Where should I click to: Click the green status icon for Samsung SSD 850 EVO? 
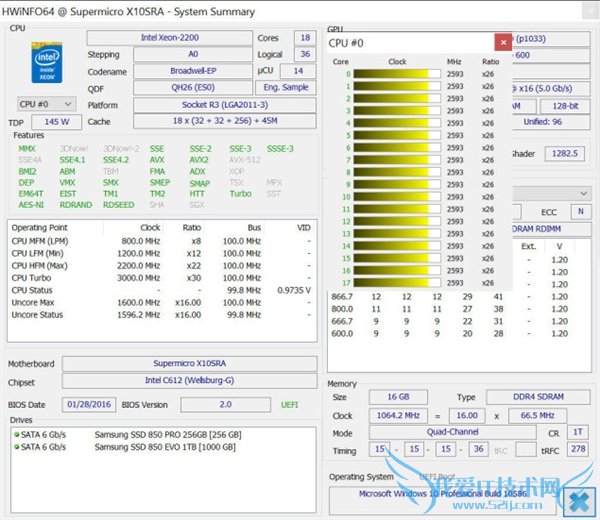coord(16,447)
